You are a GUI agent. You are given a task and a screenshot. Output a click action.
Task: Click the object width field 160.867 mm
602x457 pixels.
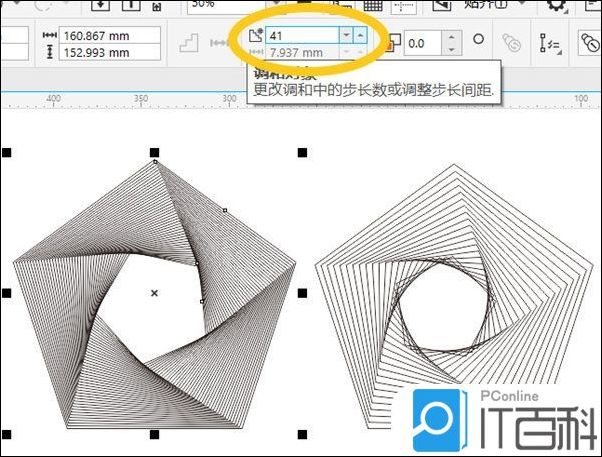[109, 36]
